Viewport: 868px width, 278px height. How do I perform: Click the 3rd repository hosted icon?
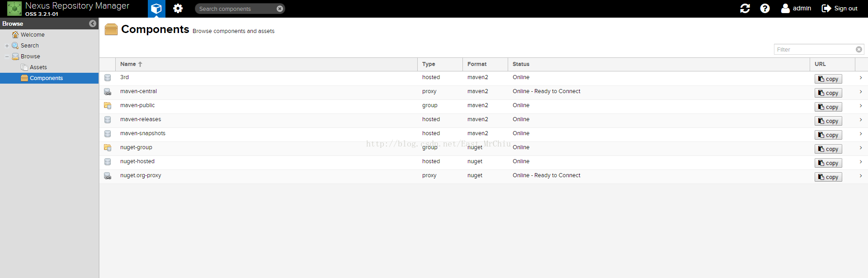(108, 78)
